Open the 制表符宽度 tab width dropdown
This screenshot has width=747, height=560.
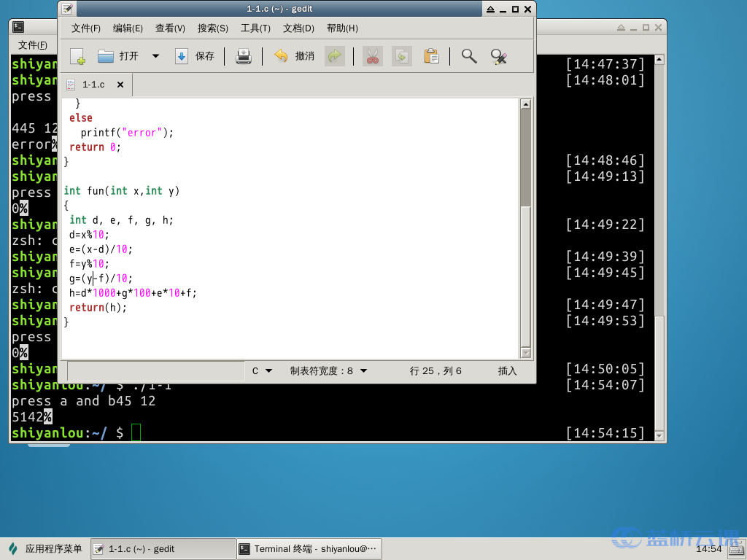[x=329, y=371]
